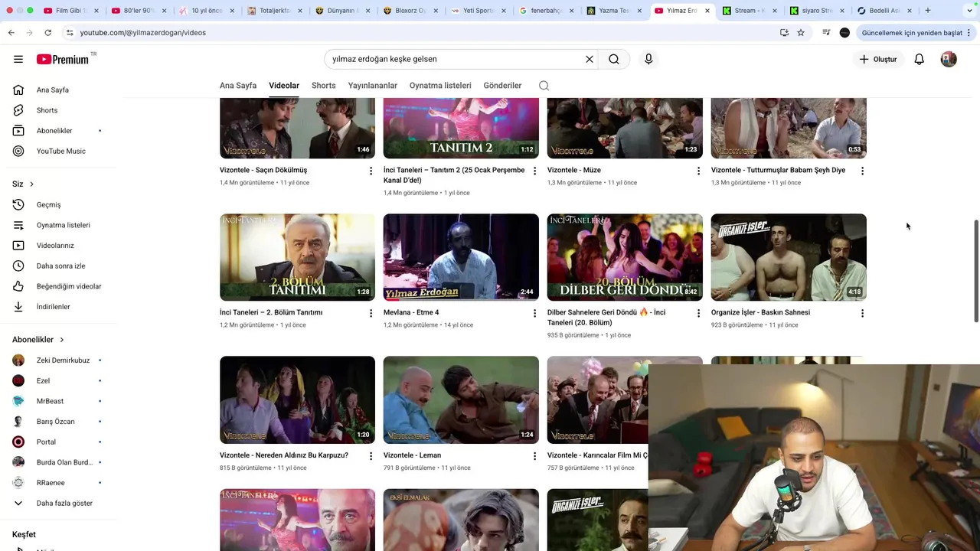Open options for İnci Taneleri Tanıtım 2 video
Screen dimensions: 980x551
[x=534, y=171]
